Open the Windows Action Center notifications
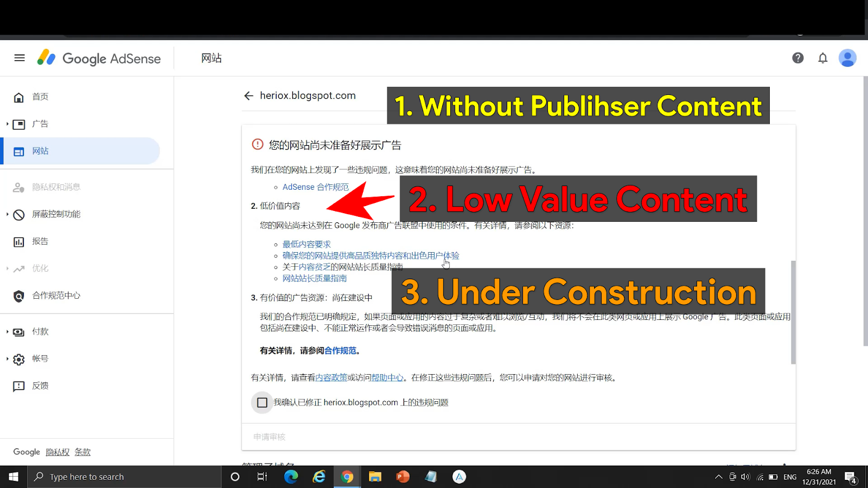The image size is (868, 488). click(x=851, y=477)
